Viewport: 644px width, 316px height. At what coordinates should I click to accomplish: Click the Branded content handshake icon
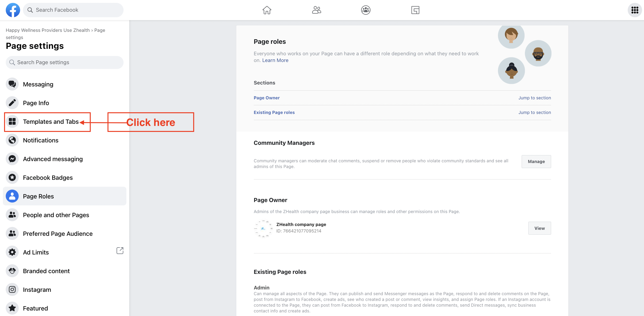pyautogui.click(x=12, y=271)
